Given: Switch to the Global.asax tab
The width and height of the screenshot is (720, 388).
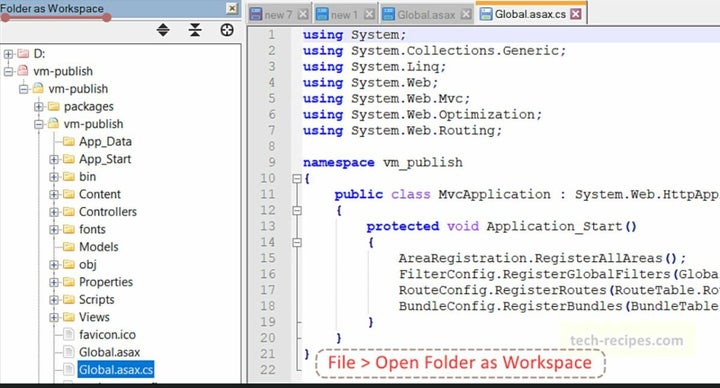Looking at the screenshot, I should 426,14.
